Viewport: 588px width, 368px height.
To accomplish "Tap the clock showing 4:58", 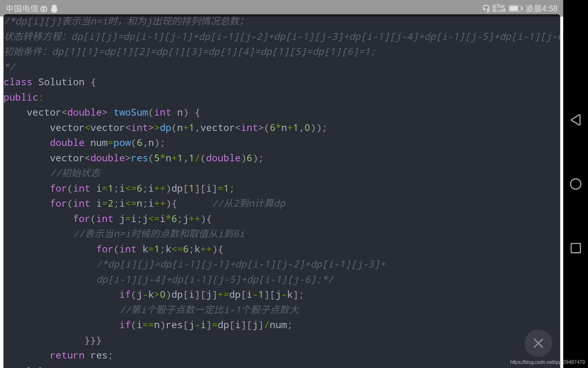I will tap(541, 9).
